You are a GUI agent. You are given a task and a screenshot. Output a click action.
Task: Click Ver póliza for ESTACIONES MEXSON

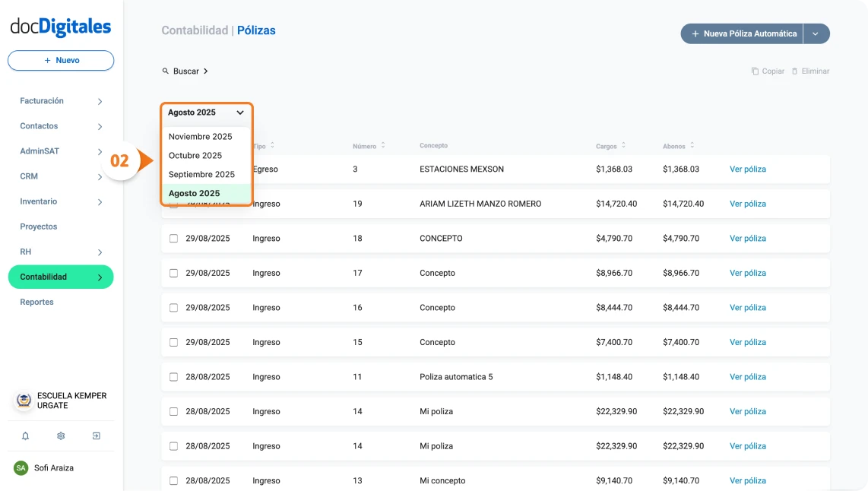[x=747, y=169]
